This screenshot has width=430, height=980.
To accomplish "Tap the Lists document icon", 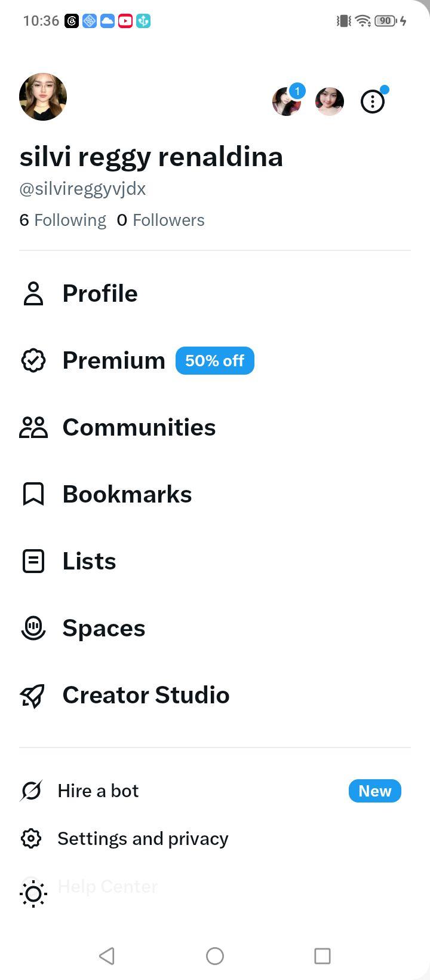I will click(33, 561).
